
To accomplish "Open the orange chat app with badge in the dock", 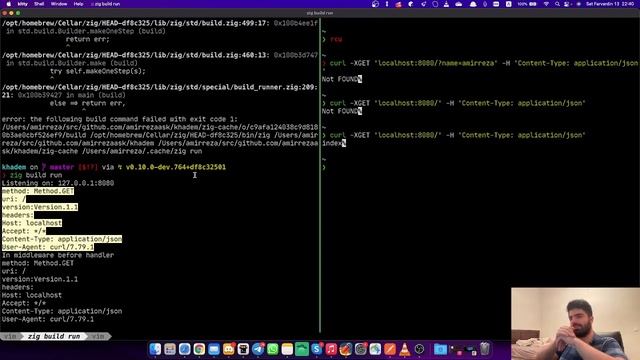I will (x=229, y=349).
